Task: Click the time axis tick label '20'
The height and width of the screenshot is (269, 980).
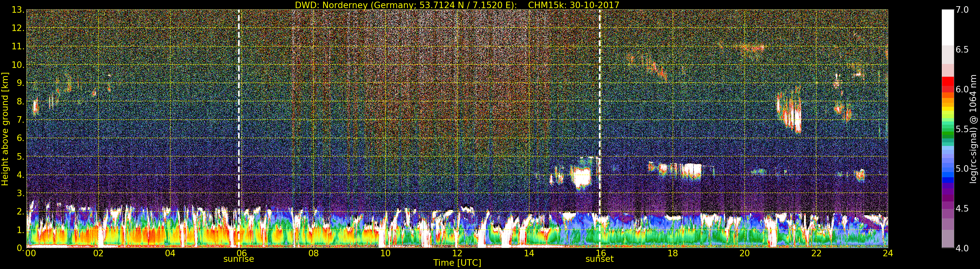Action: coord(745,253)
